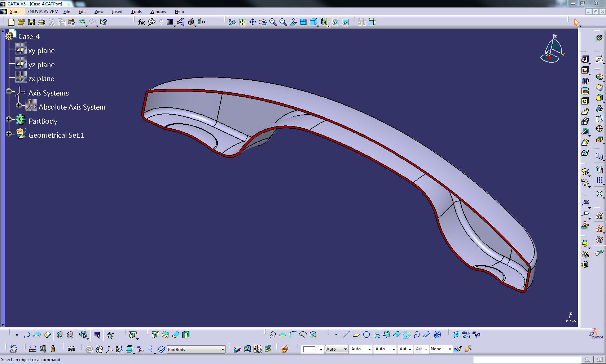606x364 pixels.
Task: Open the Design Table grid icon
Action: click(170, 22)
